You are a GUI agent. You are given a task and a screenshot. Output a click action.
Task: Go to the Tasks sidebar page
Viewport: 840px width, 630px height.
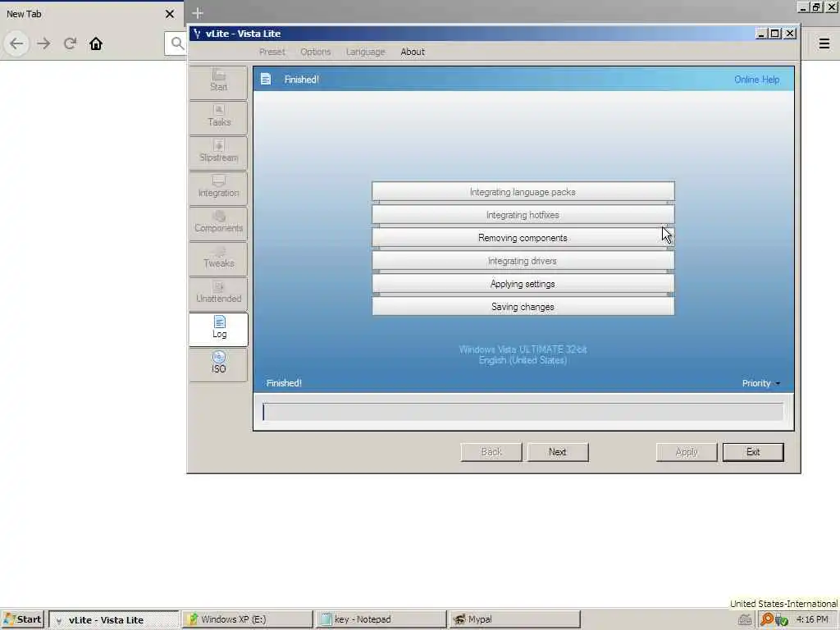[218, 117]
